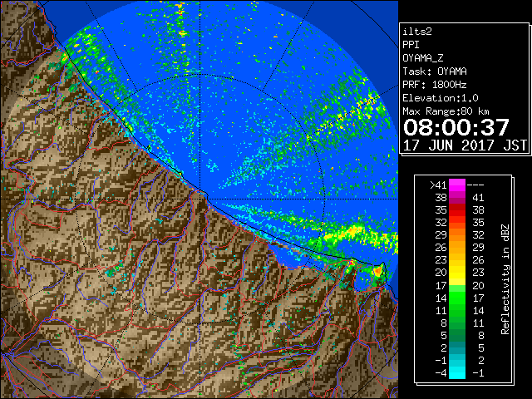Click the cyan color at bottom of legend
532x399 pixels.
coord(457,372)
